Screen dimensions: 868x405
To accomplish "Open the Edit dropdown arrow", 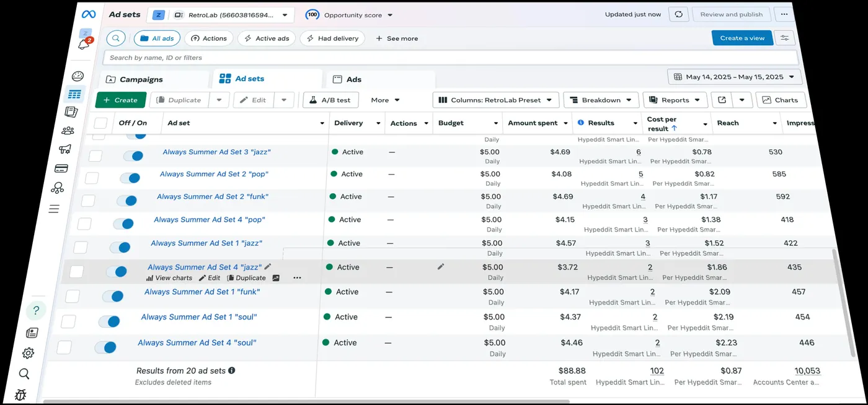I will (284, 100).
